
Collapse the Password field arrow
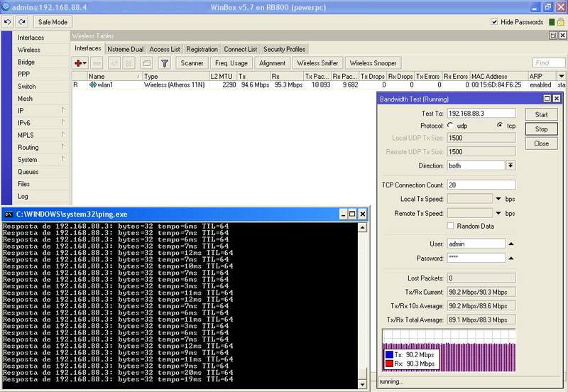point(510,258)
